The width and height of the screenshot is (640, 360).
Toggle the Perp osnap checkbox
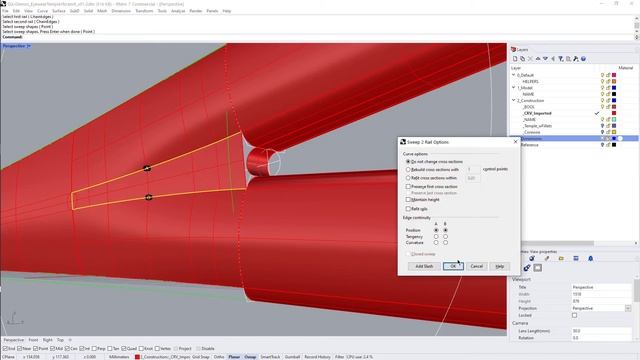[94, 349]
